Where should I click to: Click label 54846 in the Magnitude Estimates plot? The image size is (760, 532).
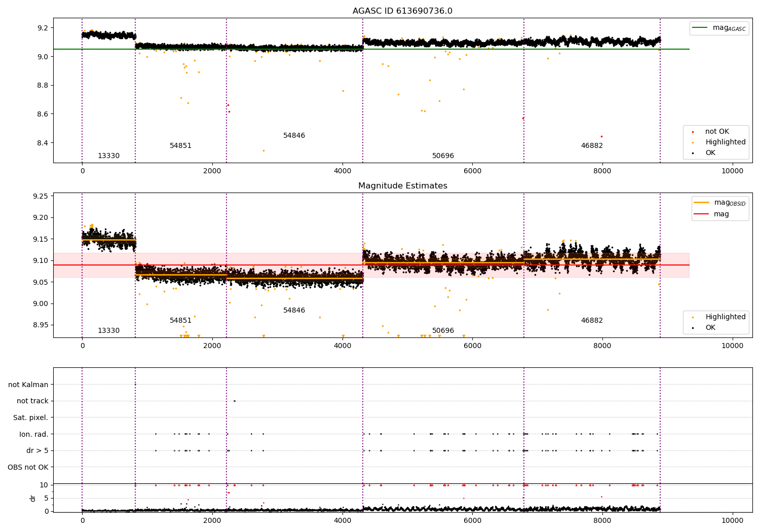[x=294, y=311]
